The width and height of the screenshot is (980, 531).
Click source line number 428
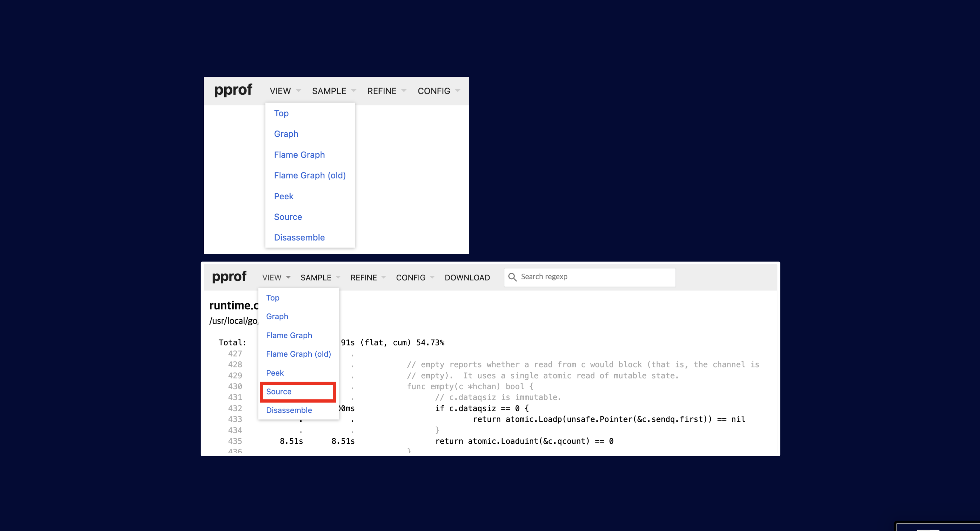tap(235, 365)
